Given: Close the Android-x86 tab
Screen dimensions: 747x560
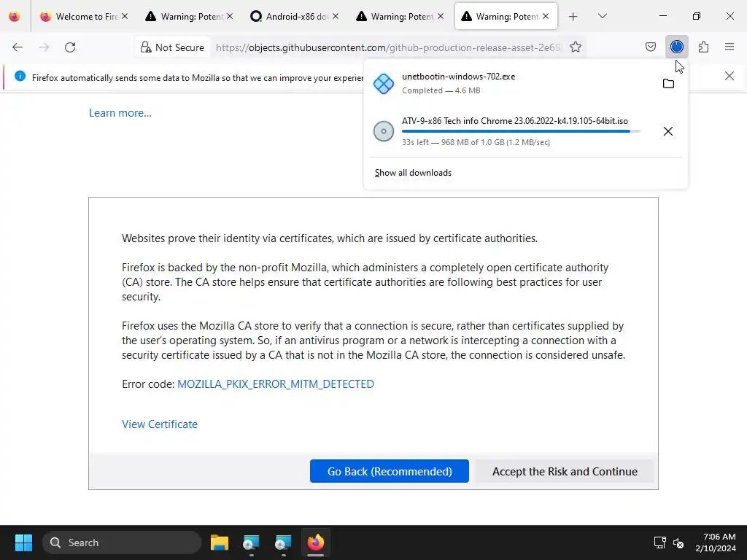Looking at the screenshot, I should pyautogui.click(x=336, y=16).
